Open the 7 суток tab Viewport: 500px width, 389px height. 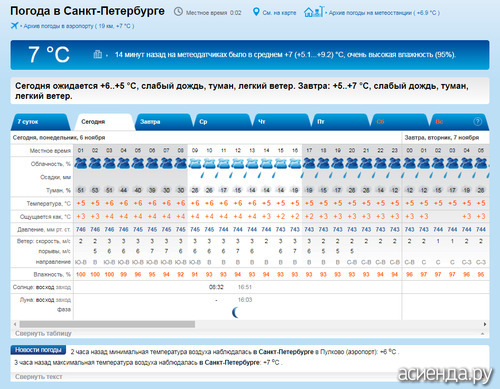pos(41,122)
